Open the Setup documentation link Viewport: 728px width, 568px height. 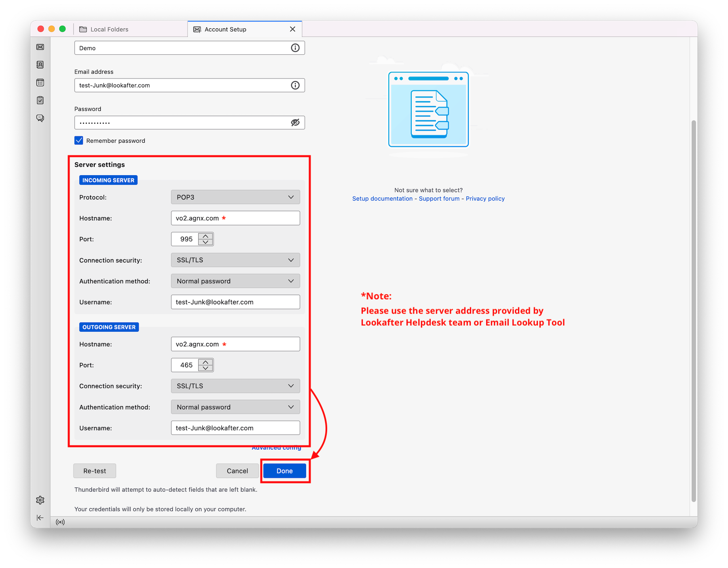click(x=382, y=199)
